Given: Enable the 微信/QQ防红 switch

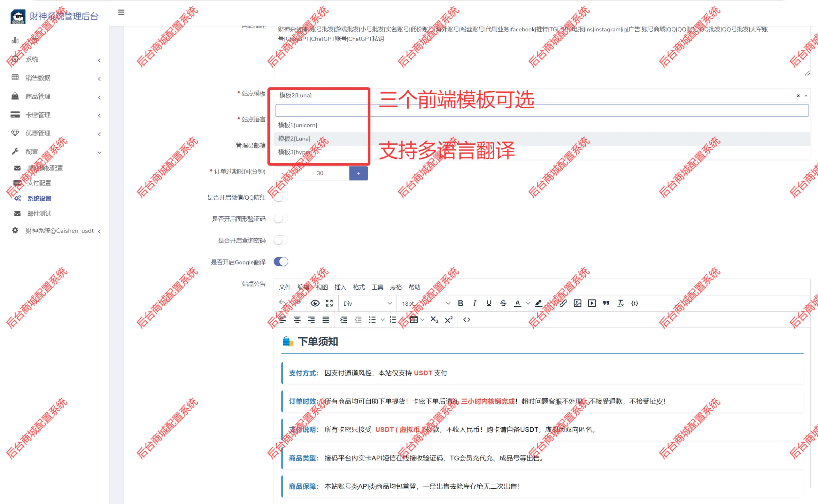Looking at the screenshot, I should [281, 197].
